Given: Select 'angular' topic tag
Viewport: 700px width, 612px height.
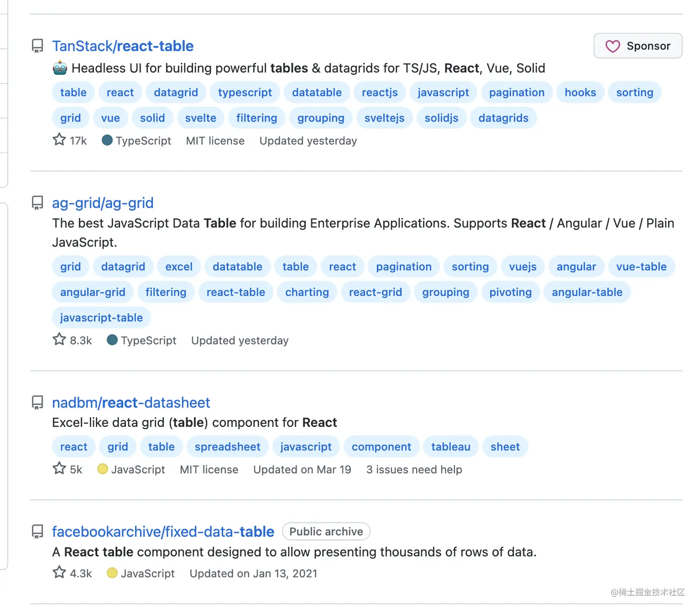Looking at the screenshot, I should pyautogui.click(x=576, y=266).
